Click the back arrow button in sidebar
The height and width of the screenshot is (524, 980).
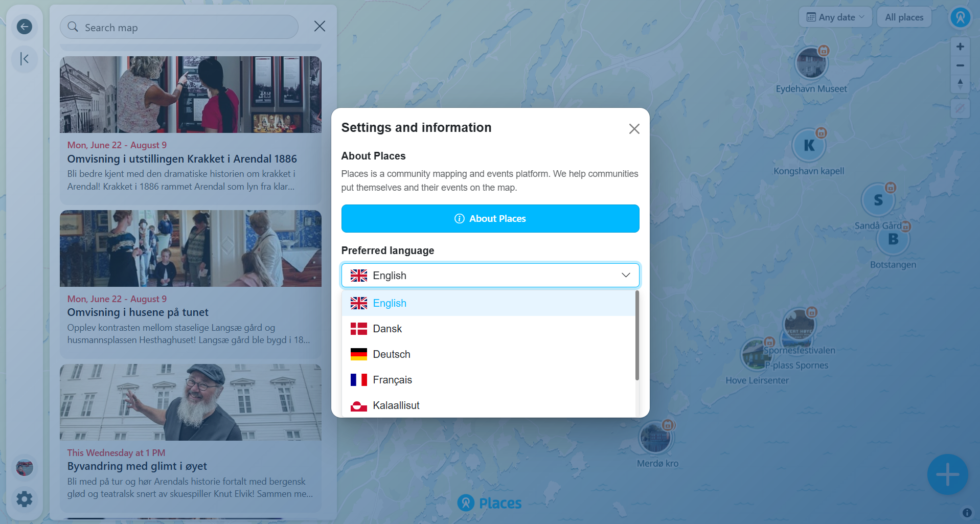pos(24,27)
